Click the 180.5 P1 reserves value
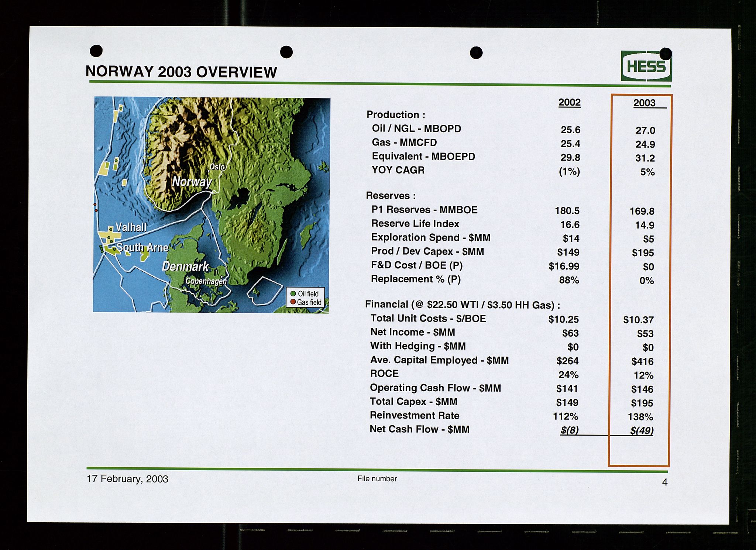The height and width of the screenshot is (550, 756). (x=567, y=211)
